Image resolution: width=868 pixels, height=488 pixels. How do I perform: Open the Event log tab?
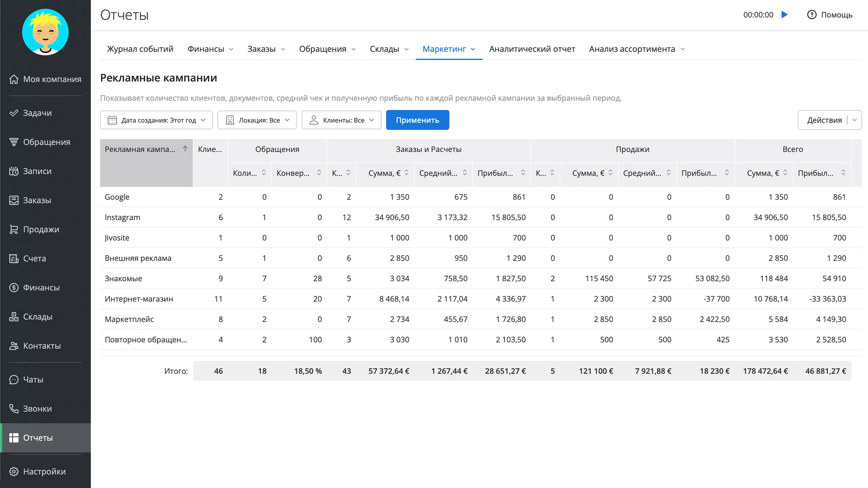coord(140,49)
